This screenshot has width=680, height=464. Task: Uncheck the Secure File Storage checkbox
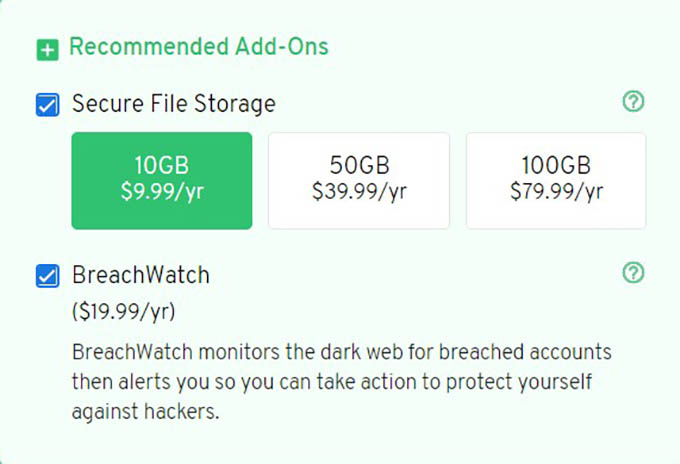click(x=47, y=105)
